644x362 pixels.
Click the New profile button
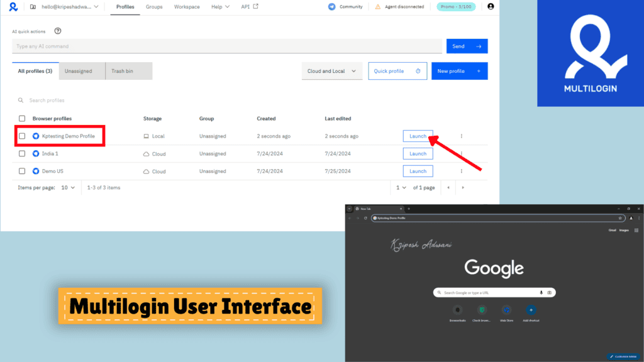tap(459, 71)
